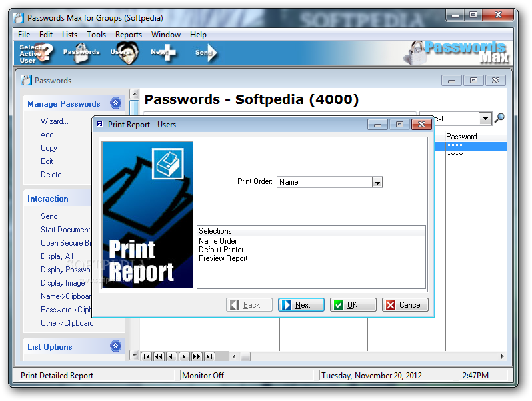Viewport: 532px width, 401px height.
Task: Click the Select Active User toolbar icon
Action: (37, 53)
